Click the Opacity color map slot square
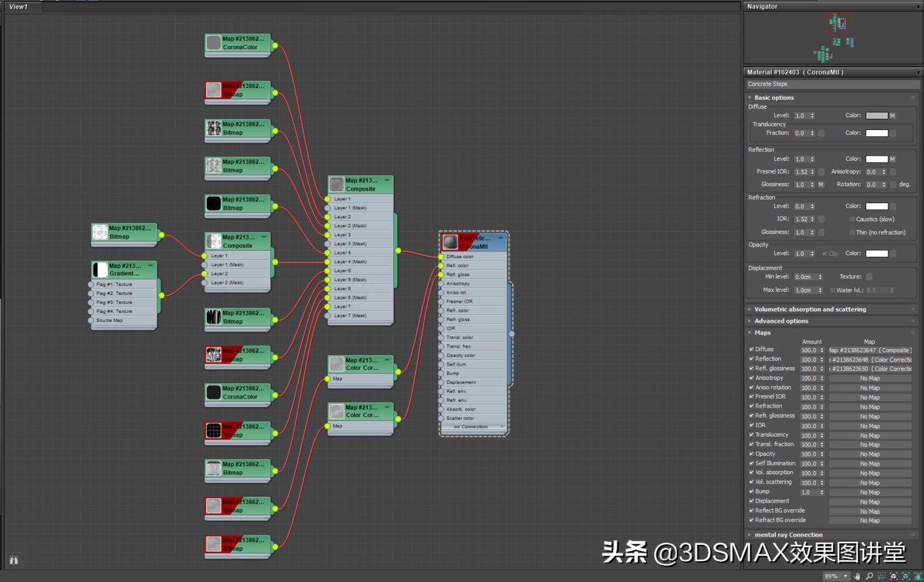This screenshot has height=582, width=924. pos(893,254)
